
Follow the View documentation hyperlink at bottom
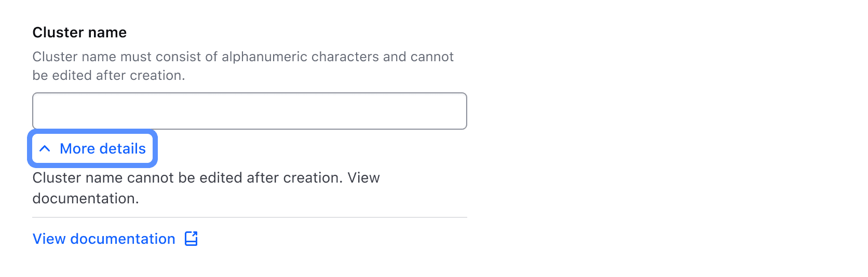tap(104, 239)
